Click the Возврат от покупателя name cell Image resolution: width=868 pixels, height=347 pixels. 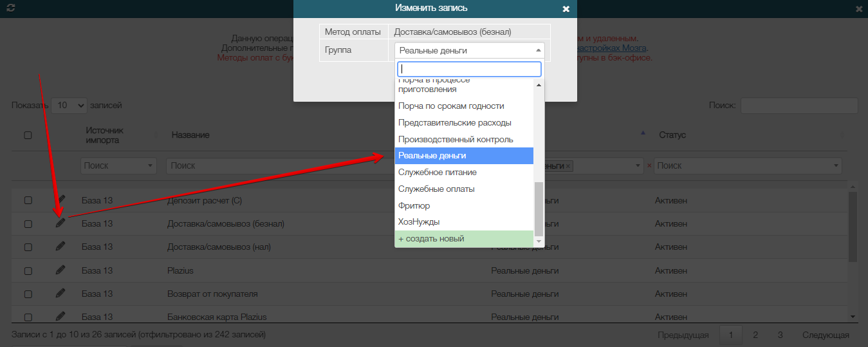click(212, 294)
